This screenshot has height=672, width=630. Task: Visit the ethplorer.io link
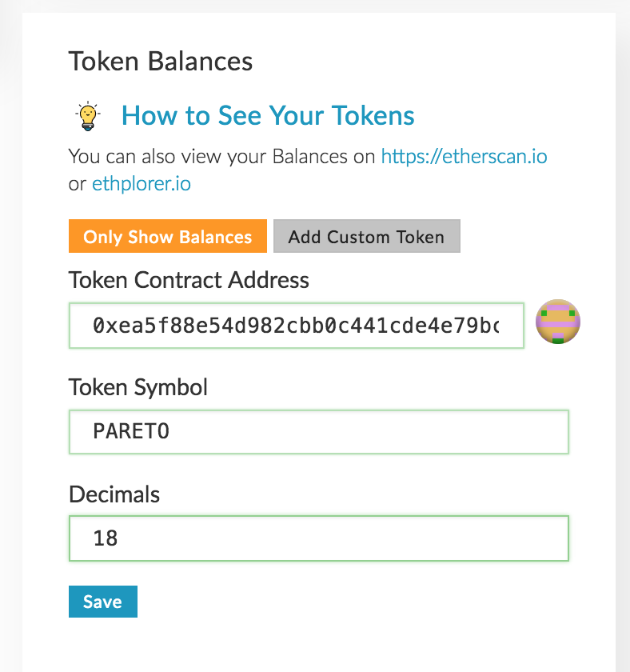(142, 184)
